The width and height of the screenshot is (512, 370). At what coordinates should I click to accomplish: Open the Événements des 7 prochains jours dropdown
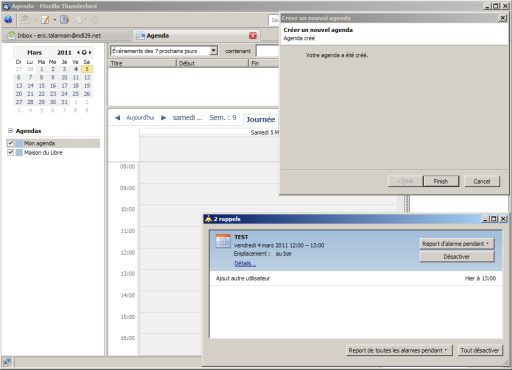[x=213, y=51]
